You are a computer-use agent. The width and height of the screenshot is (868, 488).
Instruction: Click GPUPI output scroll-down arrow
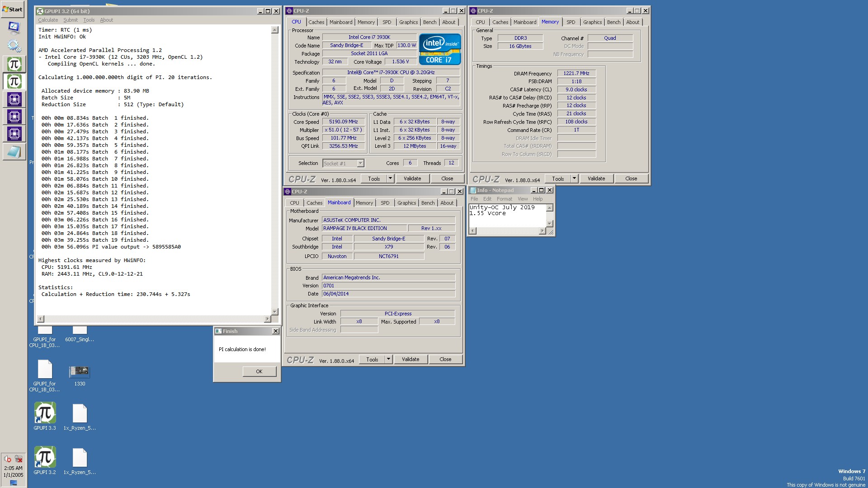(x=274, y=312)
